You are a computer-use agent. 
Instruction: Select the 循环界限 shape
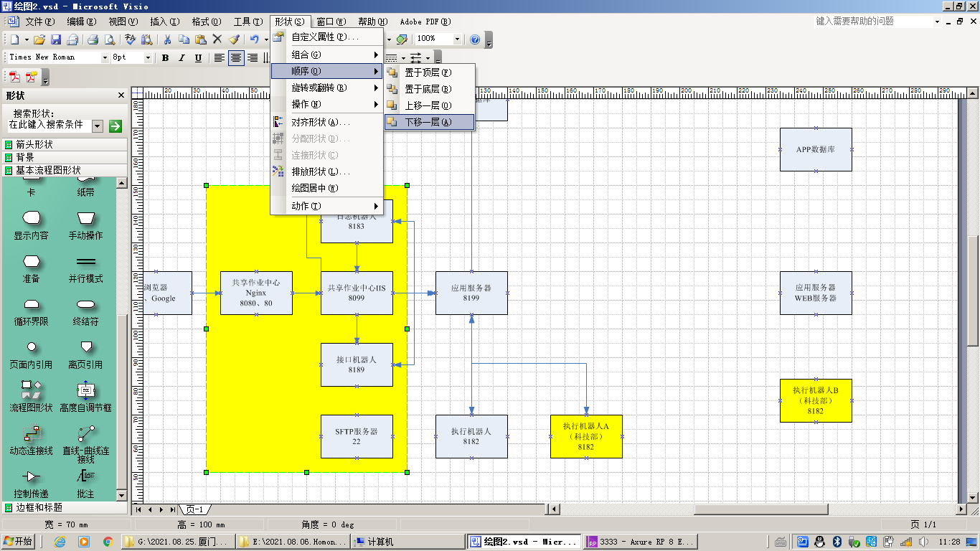click(x=32, y=311)
